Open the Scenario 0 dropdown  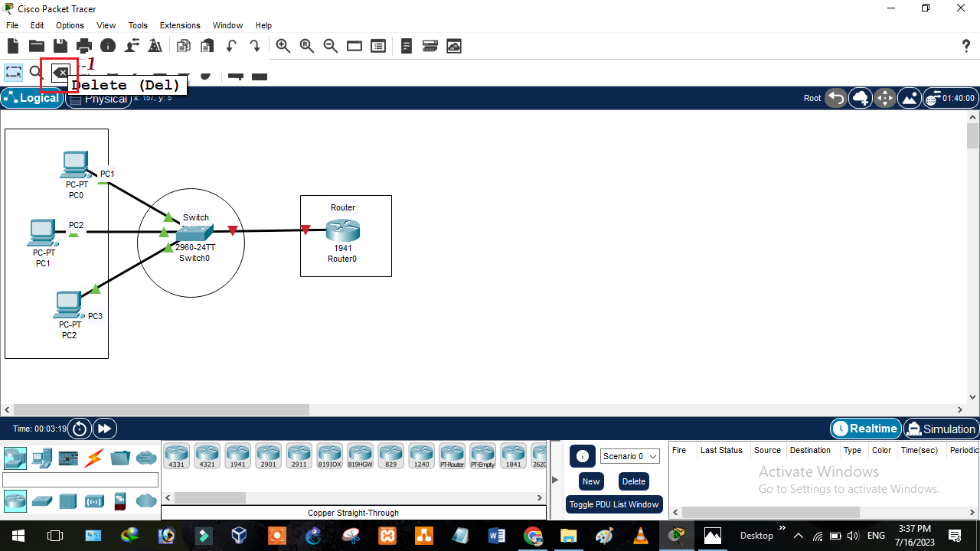[x=629, y=456]
